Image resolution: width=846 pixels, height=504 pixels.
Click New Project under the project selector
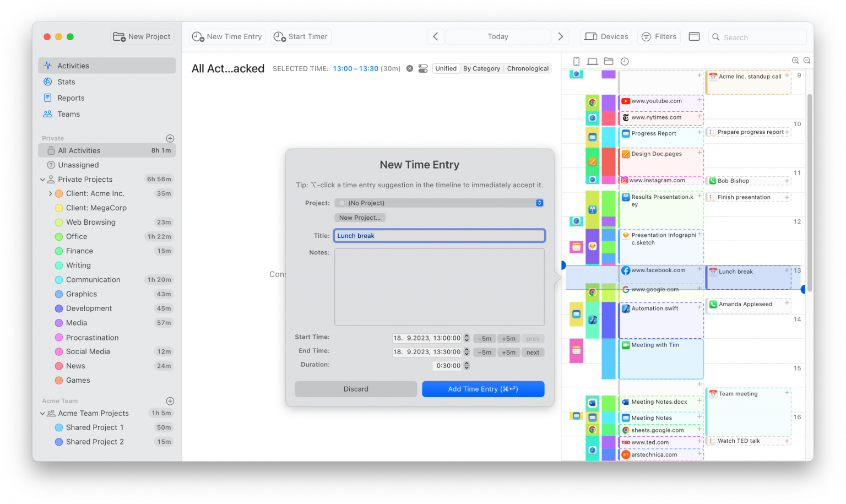coord(359,218)
